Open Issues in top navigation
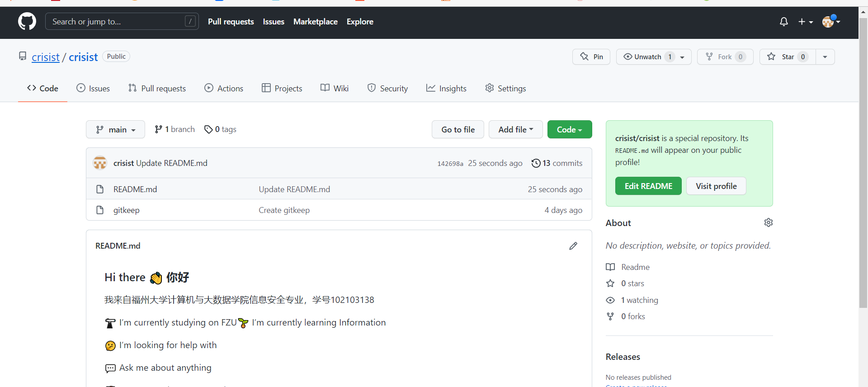The height and width of the screenshot is (387, 868). 274,21
